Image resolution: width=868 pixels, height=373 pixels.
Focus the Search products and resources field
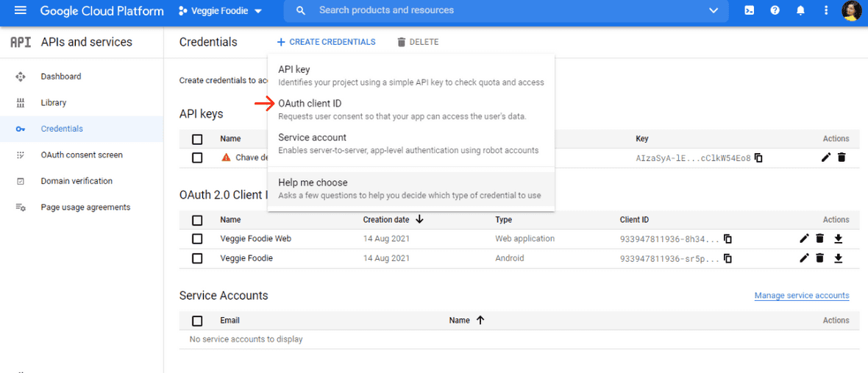(x=506, y=10)
